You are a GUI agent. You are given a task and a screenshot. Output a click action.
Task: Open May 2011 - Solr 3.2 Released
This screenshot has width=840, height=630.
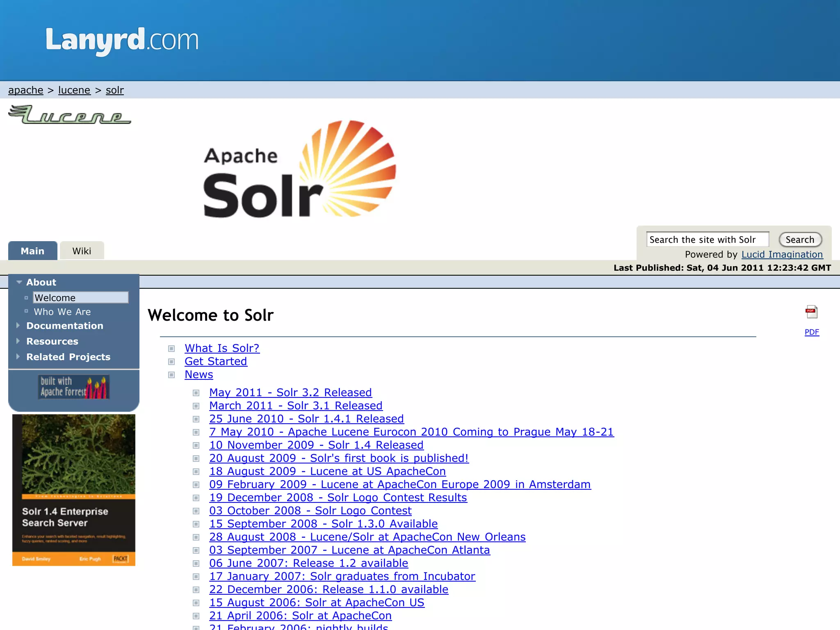290,393
